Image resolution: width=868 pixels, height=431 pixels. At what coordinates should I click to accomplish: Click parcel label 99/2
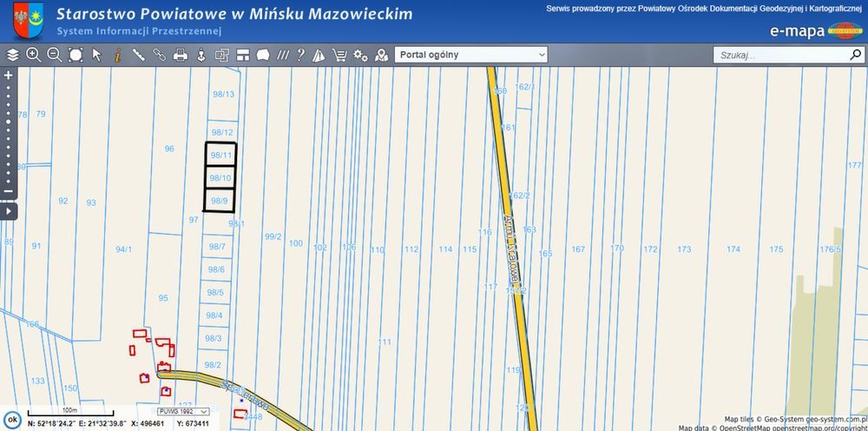coord(273,236)
